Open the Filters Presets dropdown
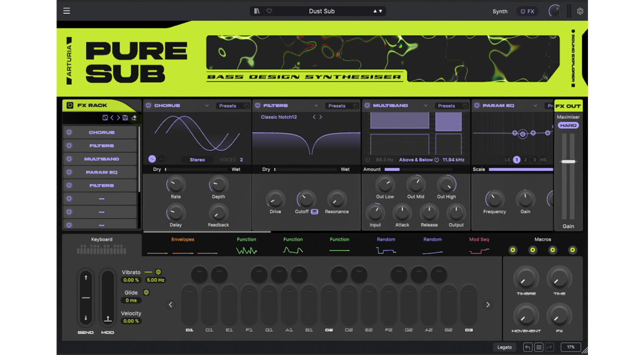Screen dimensions: 644x355 point(337,106)
